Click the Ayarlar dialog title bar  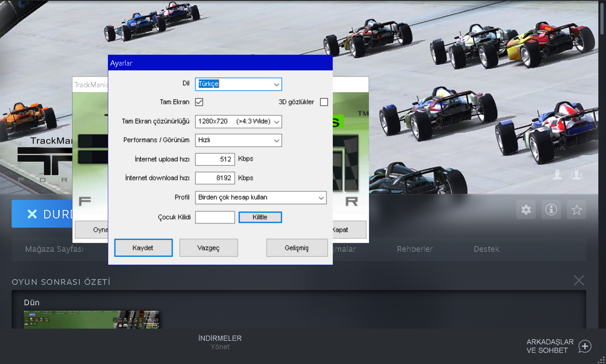[221, 63]
